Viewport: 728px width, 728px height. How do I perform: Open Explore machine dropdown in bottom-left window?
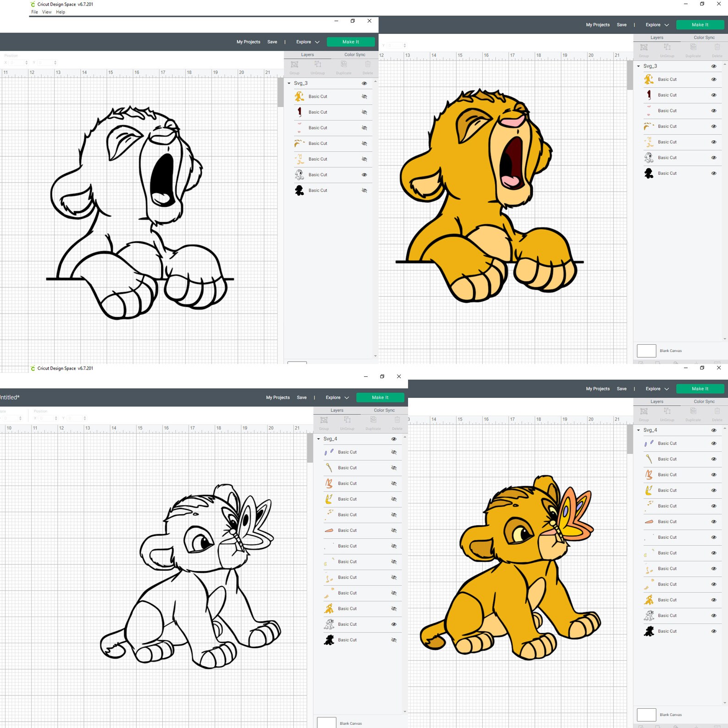[x=337, y=397]
